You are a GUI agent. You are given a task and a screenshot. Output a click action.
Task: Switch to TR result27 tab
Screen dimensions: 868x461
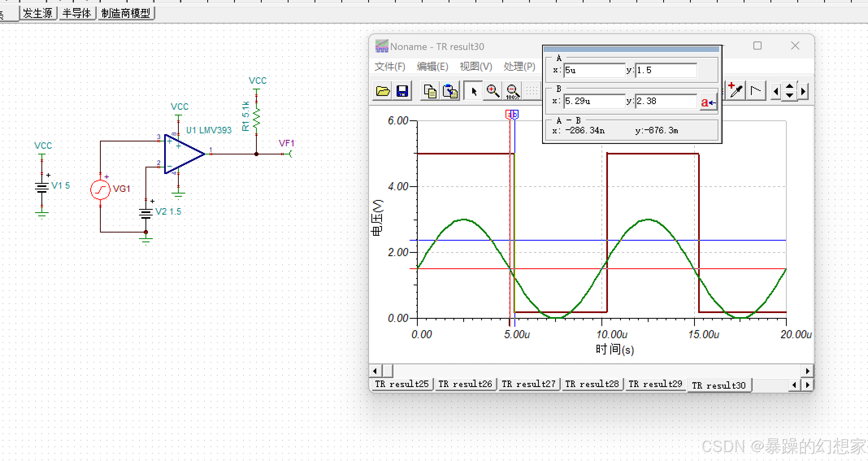click(x=528, y=384)
